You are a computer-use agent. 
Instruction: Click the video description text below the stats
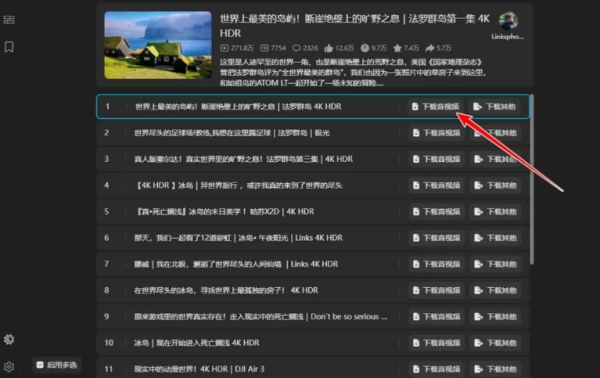pyautogui.click(x=353, y=72)
